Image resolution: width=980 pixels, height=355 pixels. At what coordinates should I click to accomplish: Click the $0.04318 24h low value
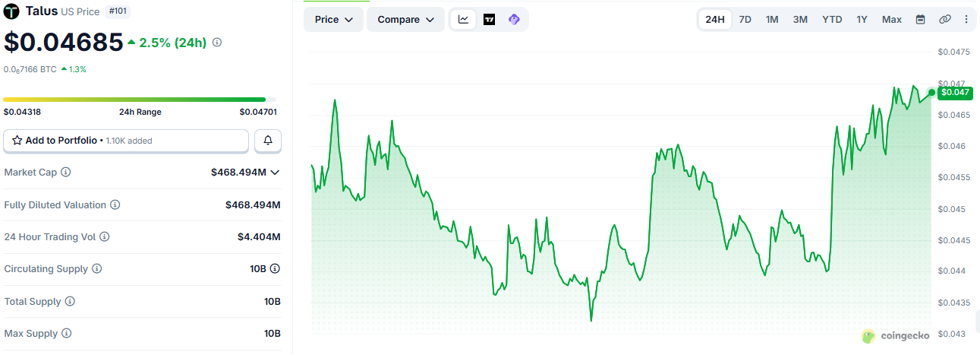pos(22,112)
